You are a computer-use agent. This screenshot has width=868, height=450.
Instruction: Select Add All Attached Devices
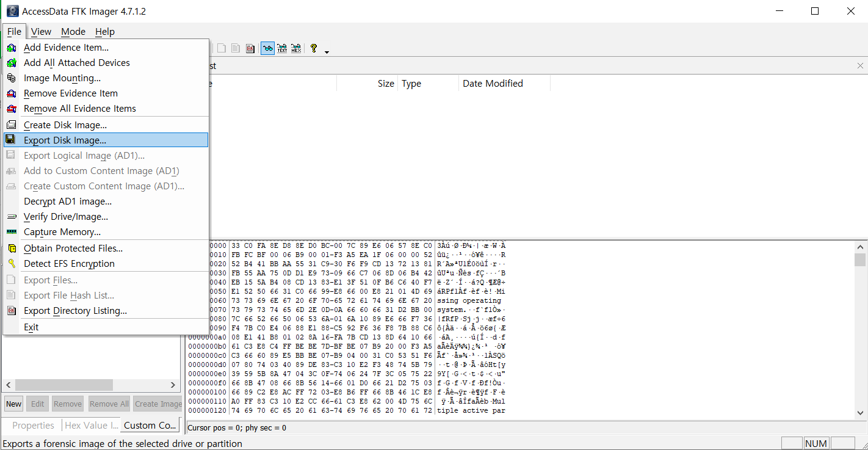coord(106,62)
